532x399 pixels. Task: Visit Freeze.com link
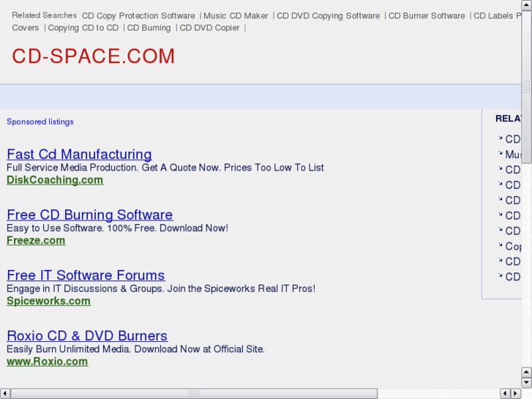pyautogui.click(x=36, y=240)
